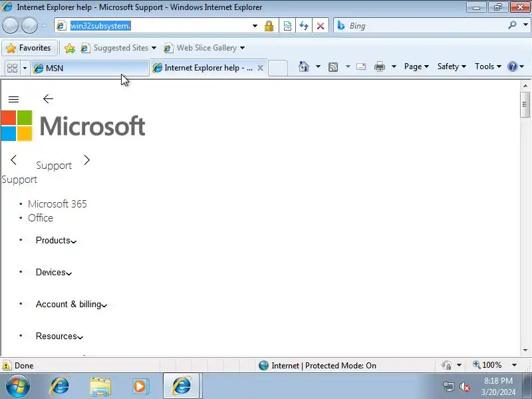This screenshot has width=532, height=399.
Task: Click the Stop loading icon
Action: [x=320, y=26]
